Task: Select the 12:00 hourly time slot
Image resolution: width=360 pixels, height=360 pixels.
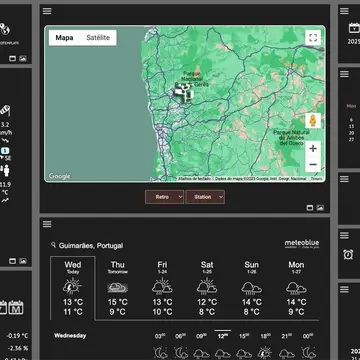Action: (x=223, y=336)
